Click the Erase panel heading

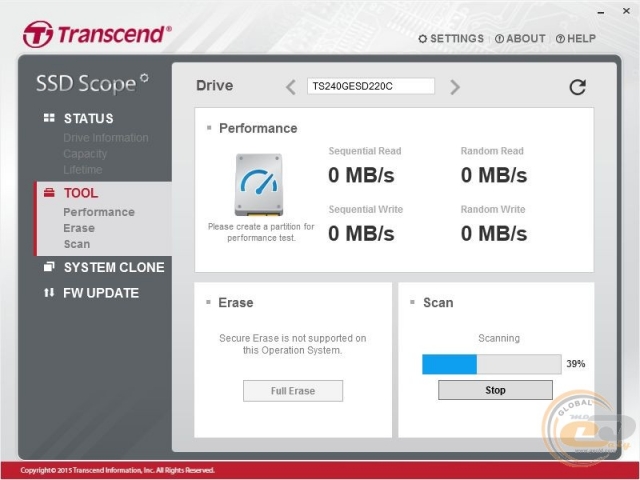(x=236, y=303)
